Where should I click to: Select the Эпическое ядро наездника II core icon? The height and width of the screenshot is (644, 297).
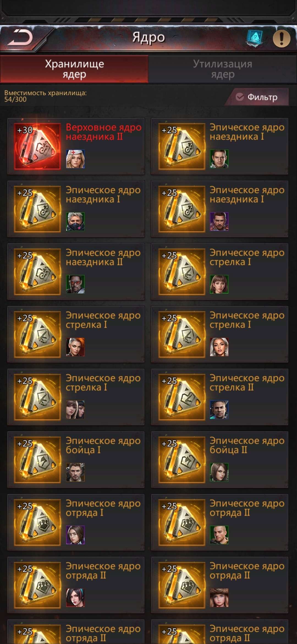37,272
